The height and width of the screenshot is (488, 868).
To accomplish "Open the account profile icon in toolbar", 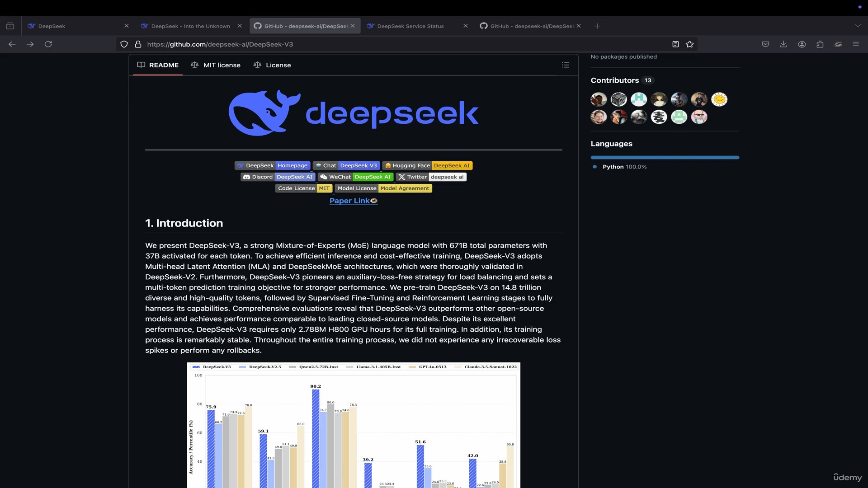I will tap(802, 44).
